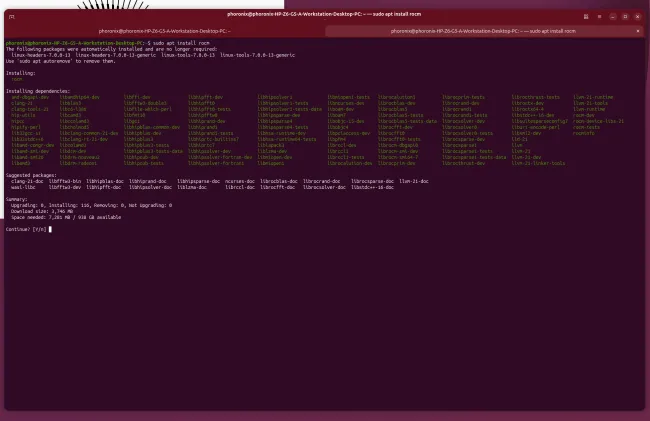This screenshot has height=421, width=650.
Task: Open a new terminal tab via title bar icon
Action: point(12,17)
